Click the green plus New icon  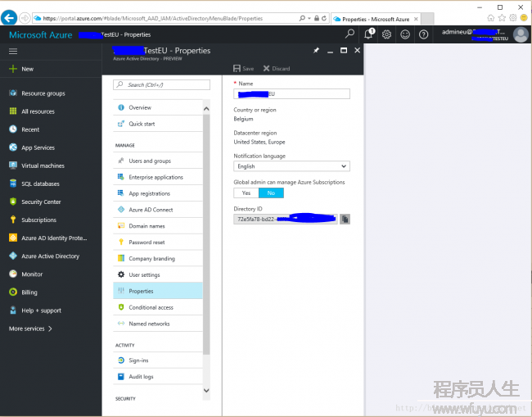(x=13, y=69)
